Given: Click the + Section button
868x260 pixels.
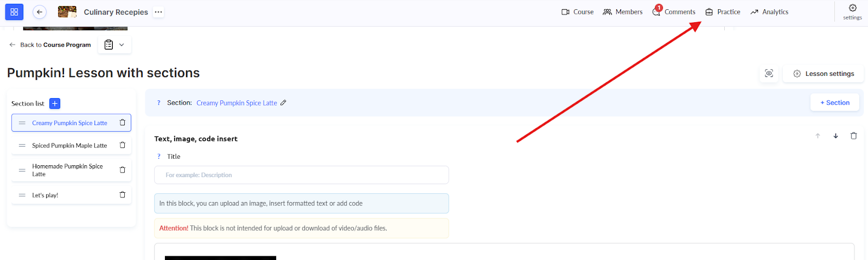Looking at the screenshot, I should click(834, 102).
